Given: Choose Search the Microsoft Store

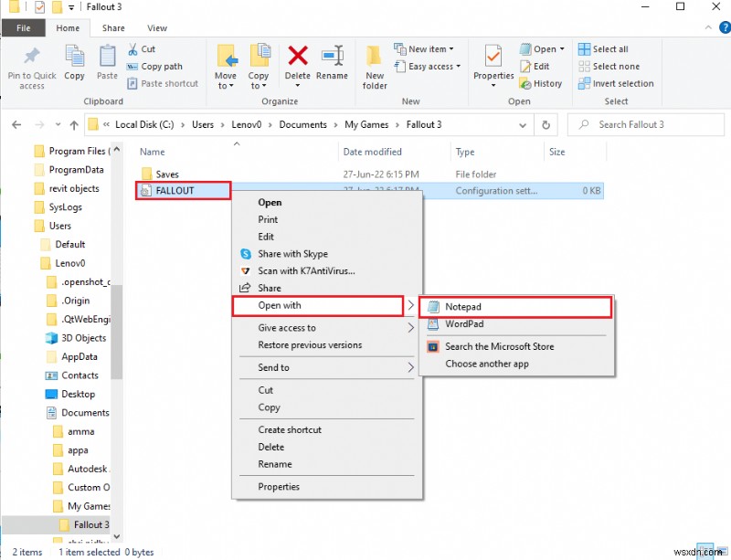Looking at the screenshot, I should point(499,346).
